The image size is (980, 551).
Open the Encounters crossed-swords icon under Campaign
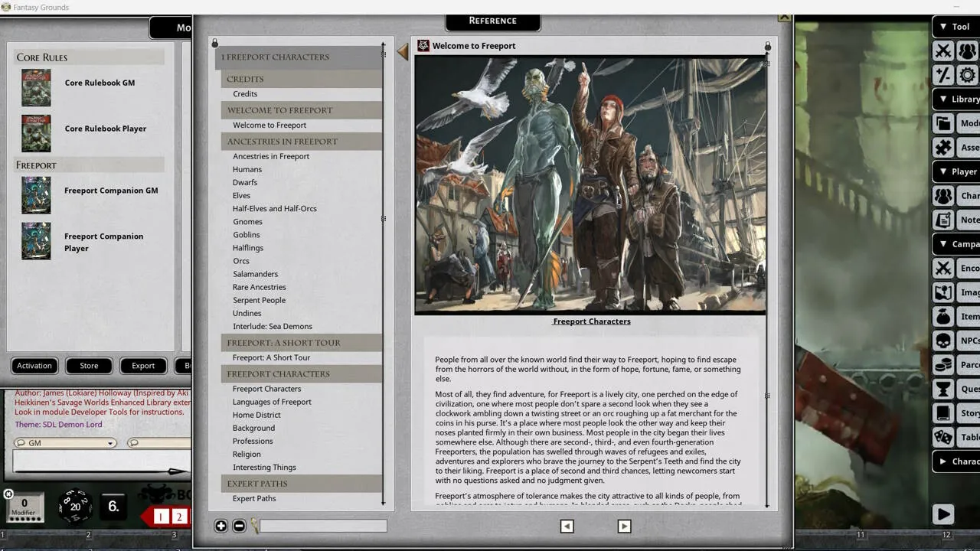coord(943,268)
